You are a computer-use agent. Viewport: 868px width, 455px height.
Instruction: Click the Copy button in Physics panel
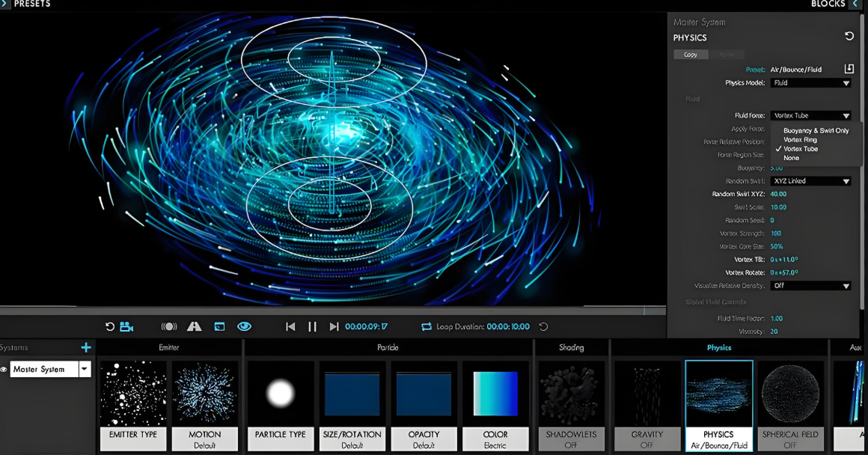690,55
